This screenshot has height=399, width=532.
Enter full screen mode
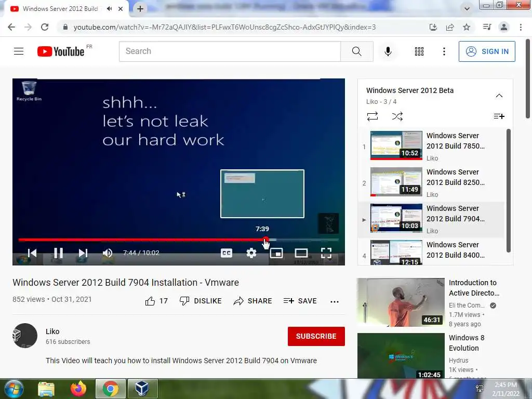pos(326,253)
